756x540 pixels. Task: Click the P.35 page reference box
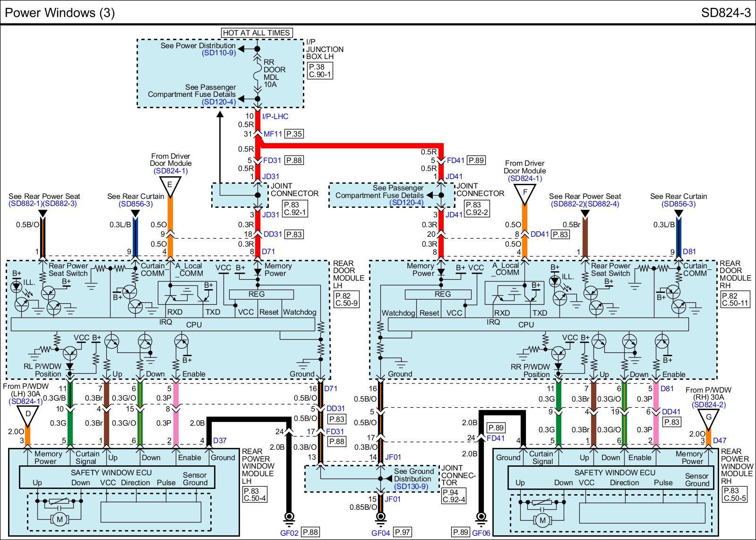pyautogui.click(x=294, y=134)
